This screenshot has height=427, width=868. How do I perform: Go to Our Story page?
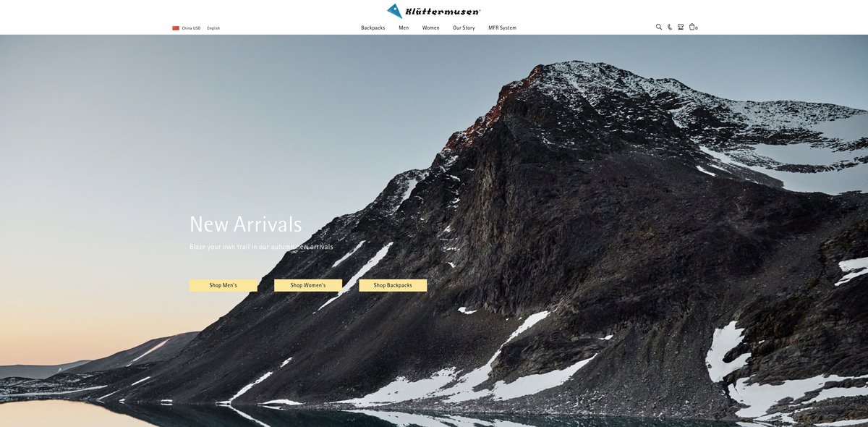coord(464,28)
